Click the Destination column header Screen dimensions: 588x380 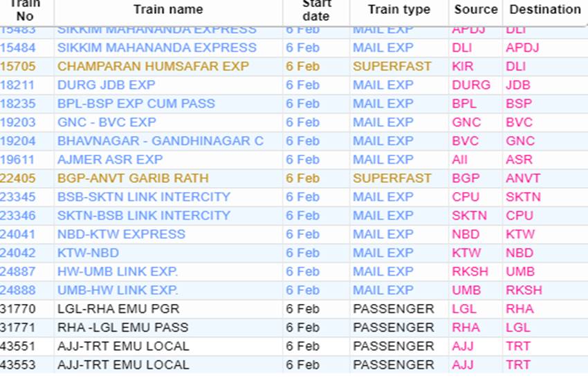point(545,10)
